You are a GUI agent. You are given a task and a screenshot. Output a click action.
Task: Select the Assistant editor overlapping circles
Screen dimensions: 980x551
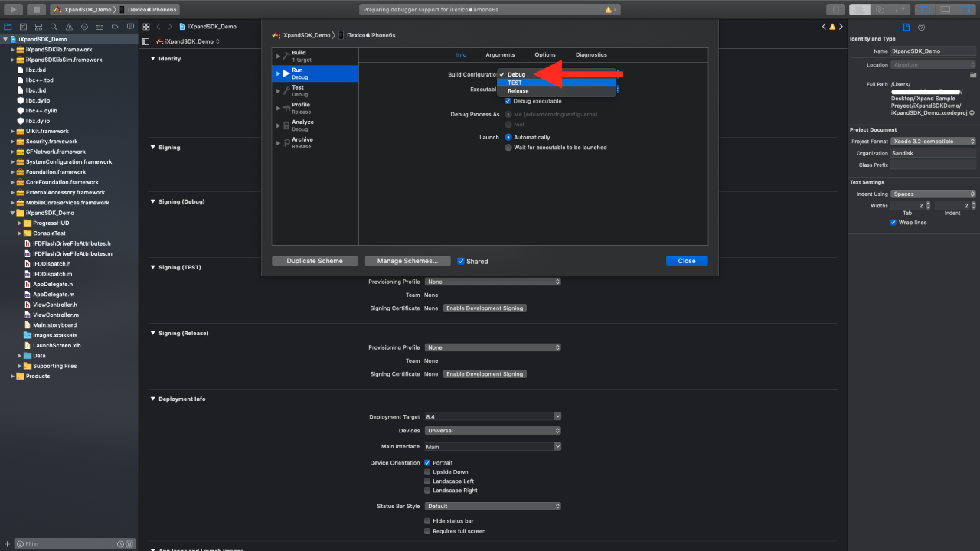pyautogui.click(x=880, y=9)
